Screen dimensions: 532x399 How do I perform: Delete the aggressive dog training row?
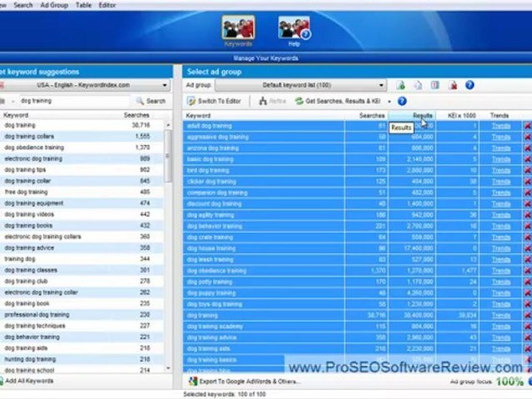[x=528, y=137]
